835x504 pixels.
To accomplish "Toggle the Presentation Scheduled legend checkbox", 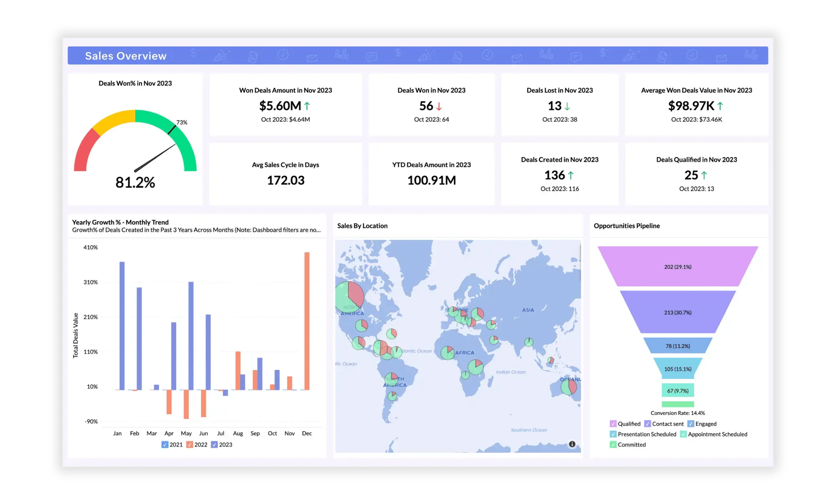I will tap(613, 434).
